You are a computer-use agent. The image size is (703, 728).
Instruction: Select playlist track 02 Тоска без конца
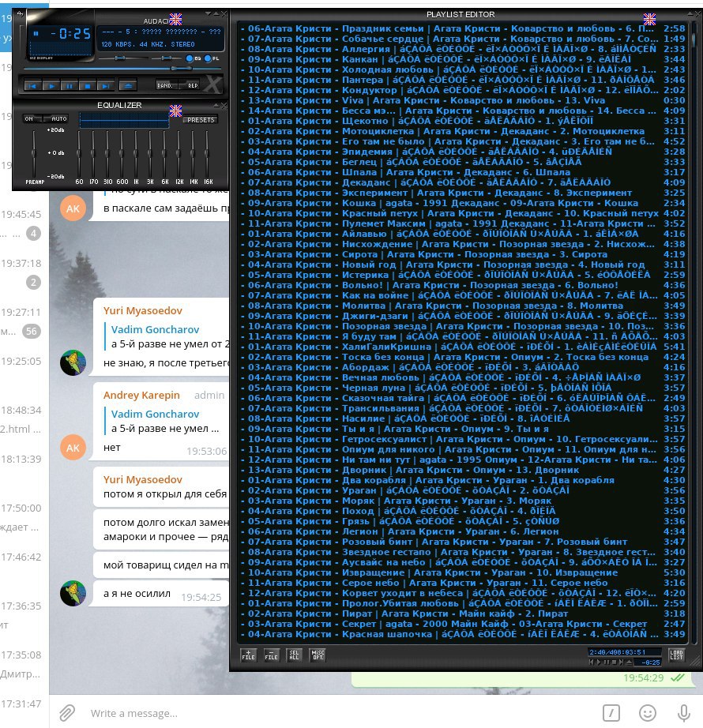(462, 357)
